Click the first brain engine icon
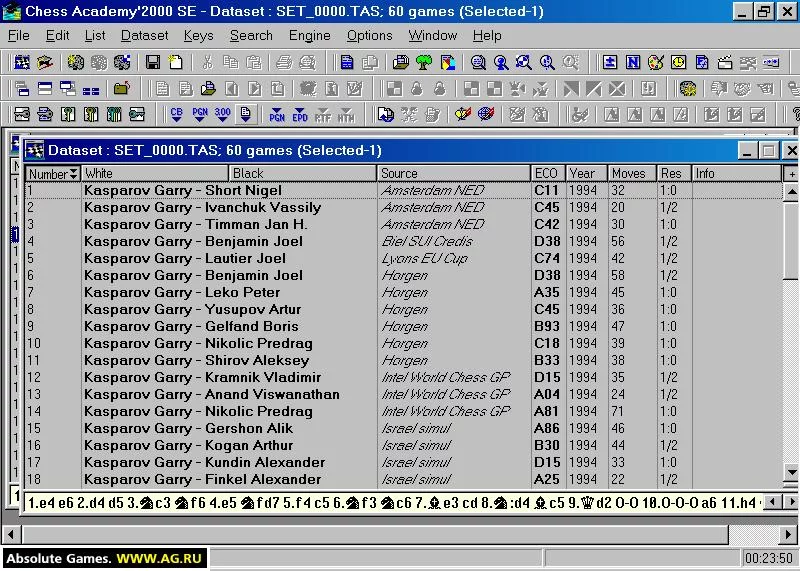 point(76,62)
